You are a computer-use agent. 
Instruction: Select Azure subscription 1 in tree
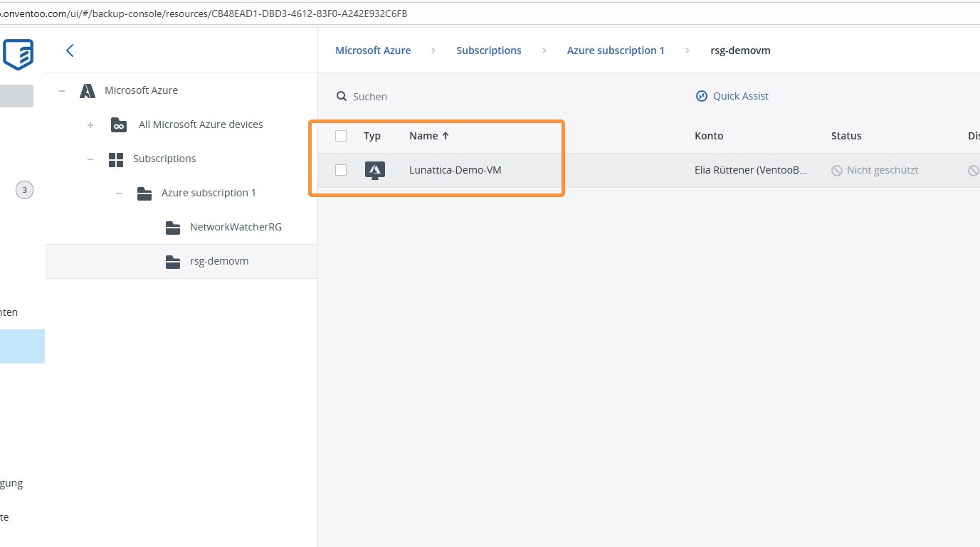click(x=209, y=193)
